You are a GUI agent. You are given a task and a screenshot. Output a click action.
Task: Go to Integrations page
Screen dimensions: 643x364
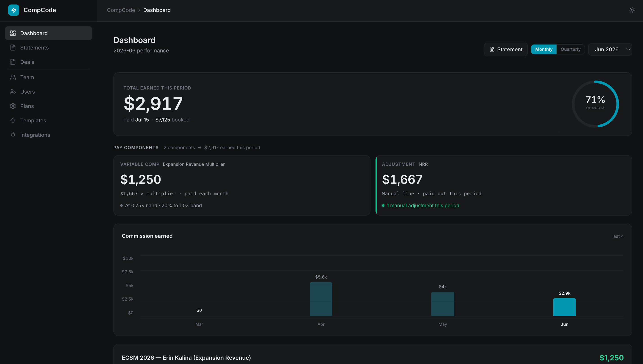tap(49, 135)
